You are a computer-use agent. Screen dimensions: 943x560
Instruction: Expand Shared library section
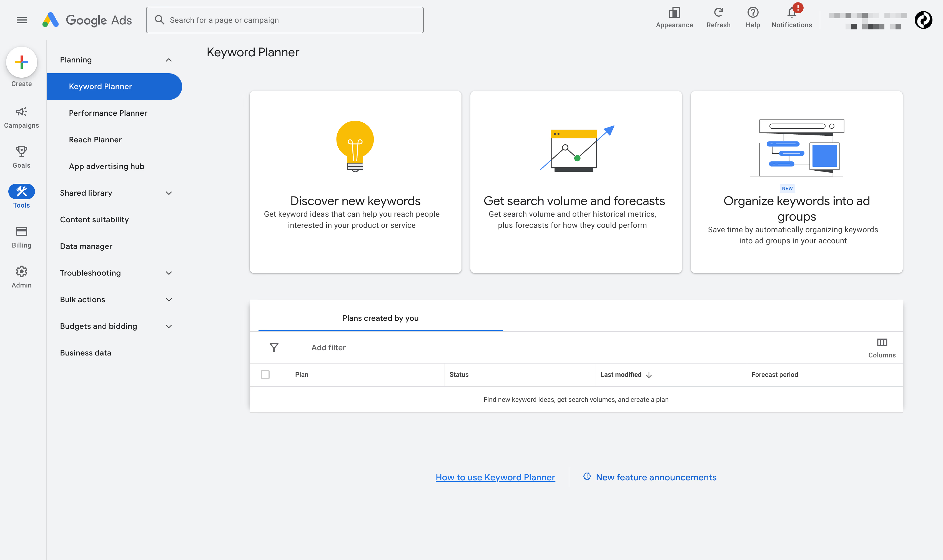pyautogui.click(x=169, y=193)
